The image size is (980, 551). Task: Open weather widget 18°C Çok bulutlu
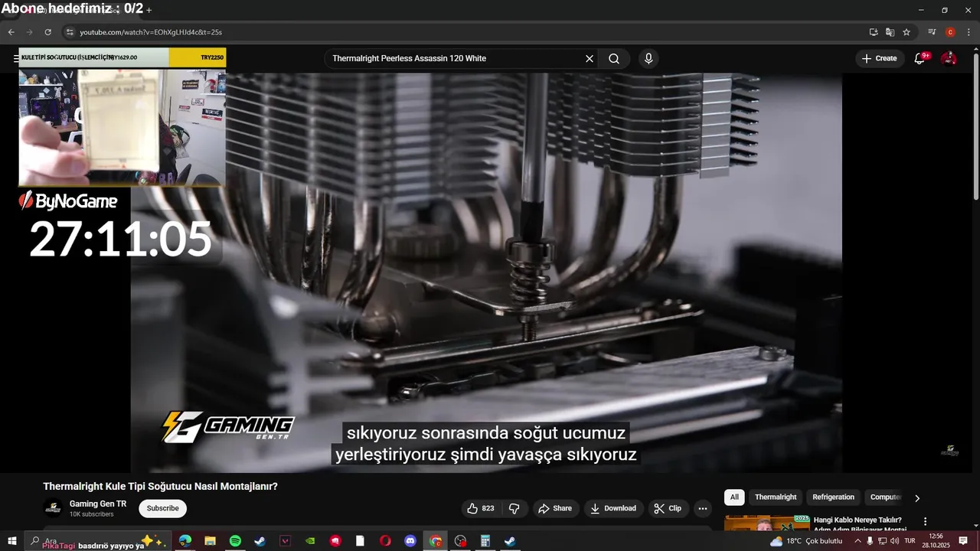(806, 541)
